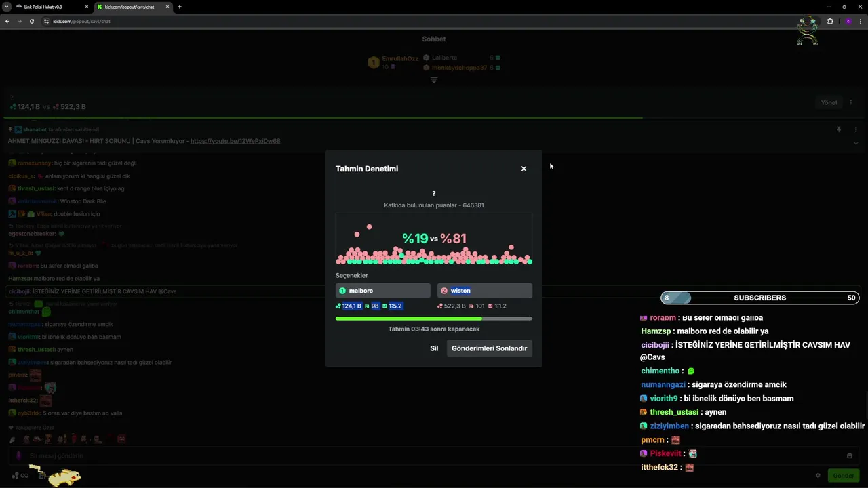The height and width of the screenshot is (488, 868).
Task: Click username Piskeviit in overlay chat
Action: [665, 453]
